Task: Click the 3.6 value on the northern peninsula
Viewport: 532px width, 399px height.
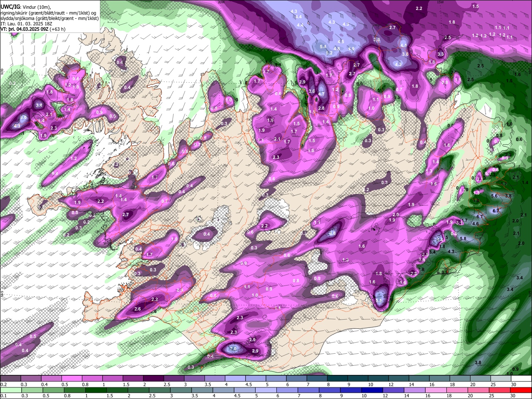Action: [312, 91]
